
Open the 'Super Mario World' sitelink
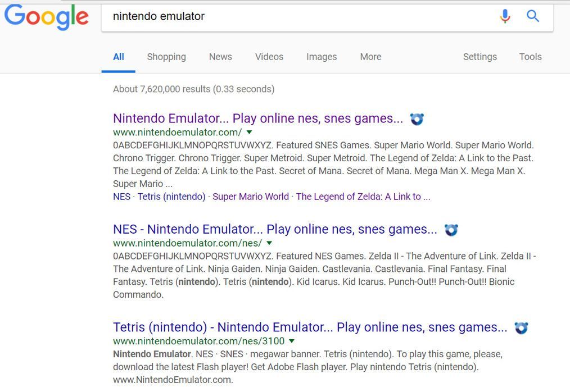251,197
